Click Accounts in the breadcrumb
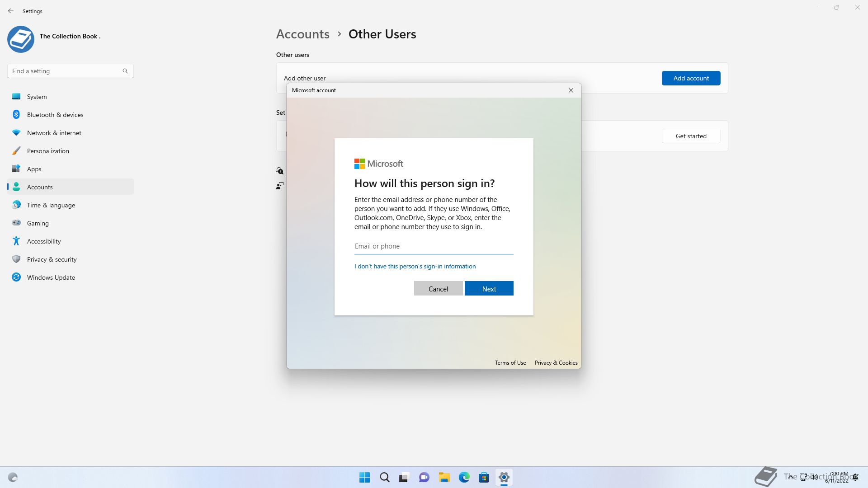This screenshot has height=488, width=868. (x=303, y=34)
